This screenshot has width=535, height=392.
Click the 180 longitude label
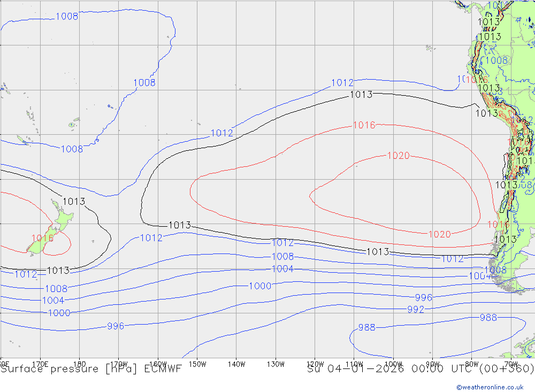[79, 364]
